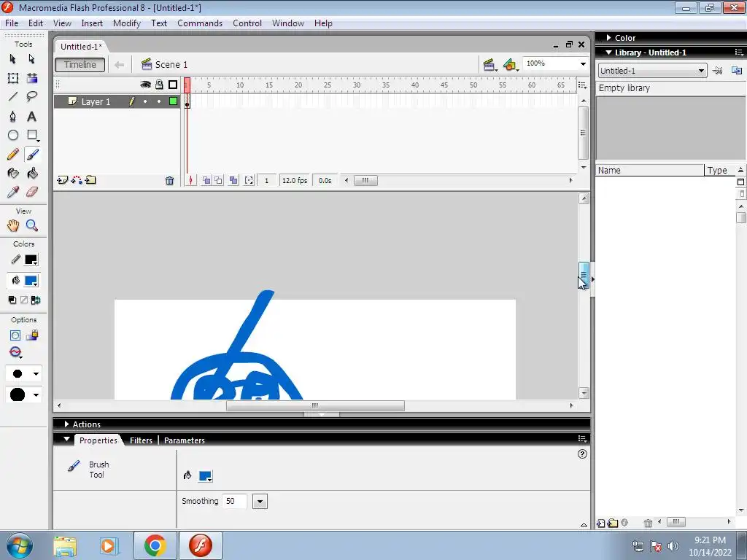The height and width of the screenshot is (560, 747).
Task: Select the Eraser tool
Action: [x=32, y=192]
